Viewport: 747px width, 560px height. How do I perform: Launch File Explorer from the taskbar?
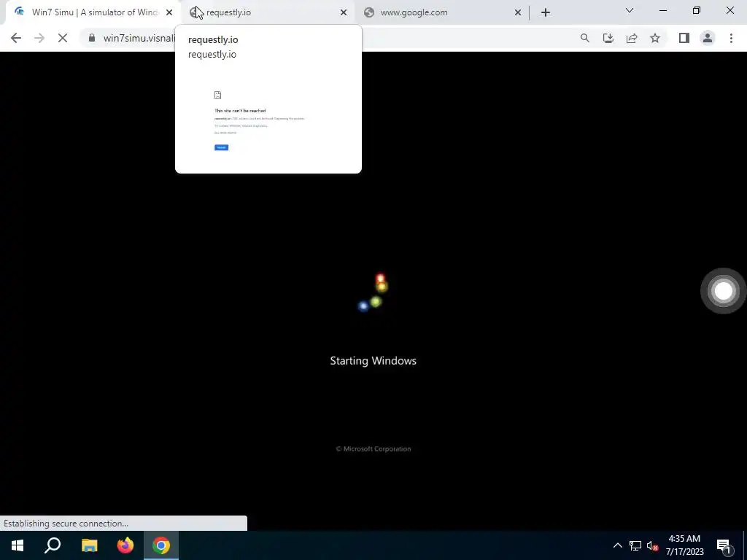[89, 545]
